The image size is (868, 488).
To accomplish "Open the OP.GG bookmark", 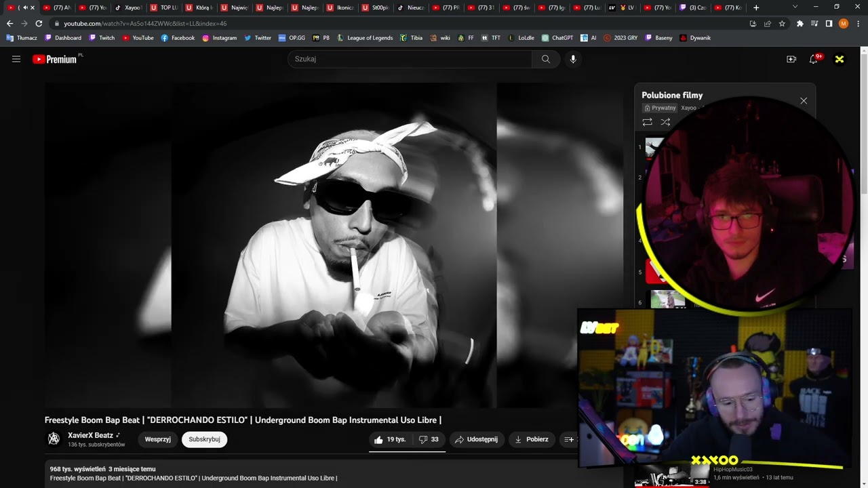I will click(292, 38).
